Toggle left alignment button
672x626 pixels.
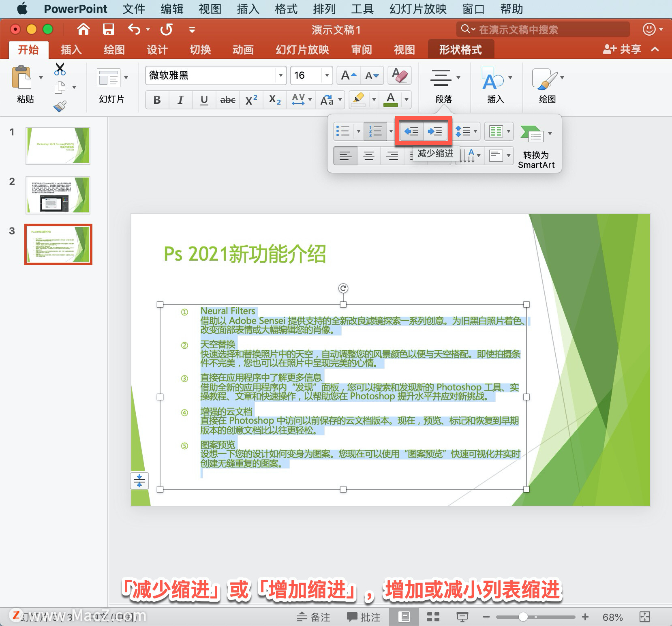point(345,156)
